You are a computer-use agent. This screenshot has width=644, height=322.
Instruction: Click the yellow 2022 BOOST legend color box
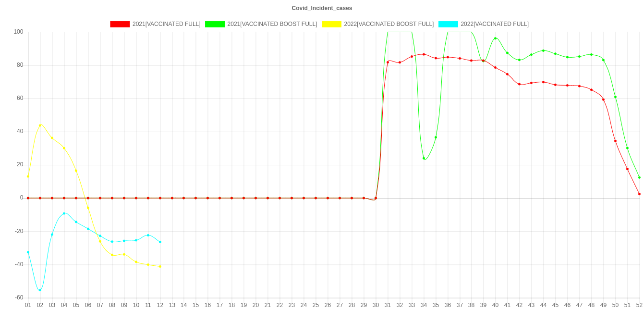tap(331, 24)
